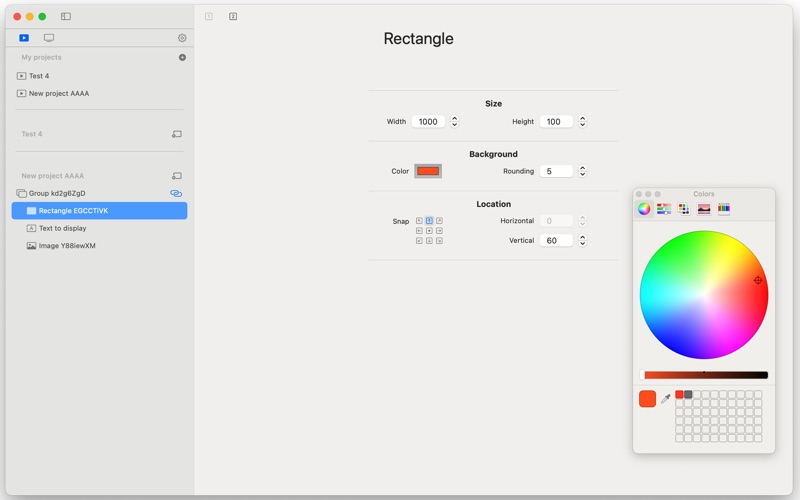800x500 pixels.
Task: Snap to bottom-left corner
Action: [x=419, y=241]
